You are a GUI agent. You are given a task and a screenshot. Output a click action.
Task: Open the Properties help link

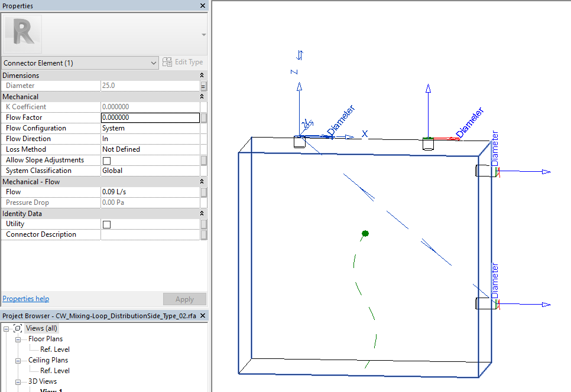(x=25, y=299)
